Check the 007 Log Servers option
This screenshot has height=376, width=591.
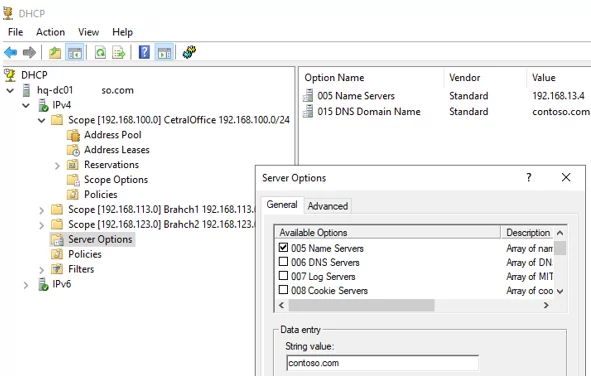283,275
